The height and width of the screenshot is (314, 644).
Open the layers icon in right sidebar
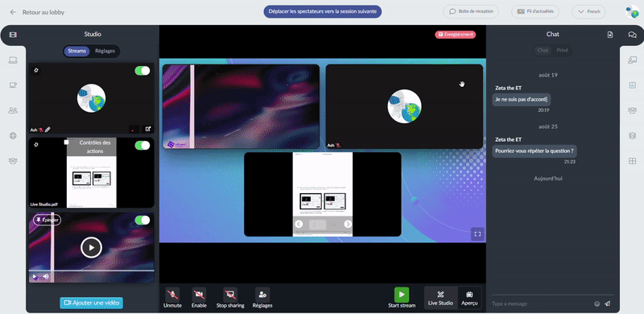pos(632,135)
